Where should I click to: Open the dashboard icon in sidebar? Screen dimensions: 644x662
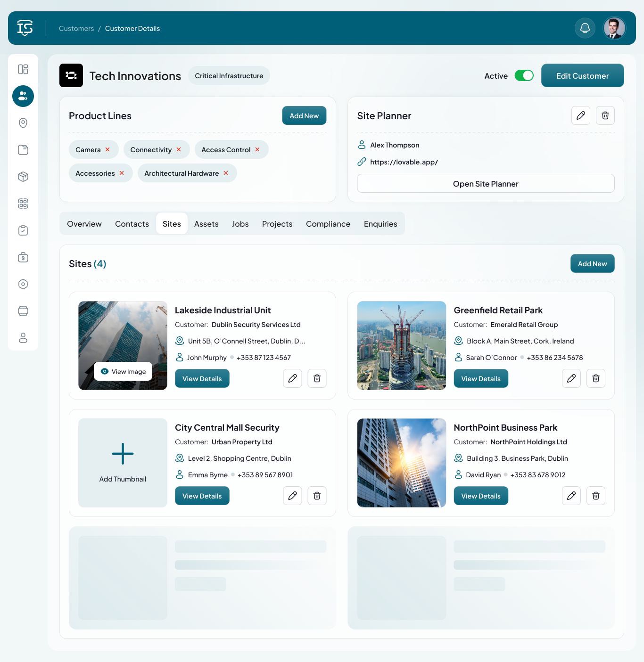tap(23, 69)
